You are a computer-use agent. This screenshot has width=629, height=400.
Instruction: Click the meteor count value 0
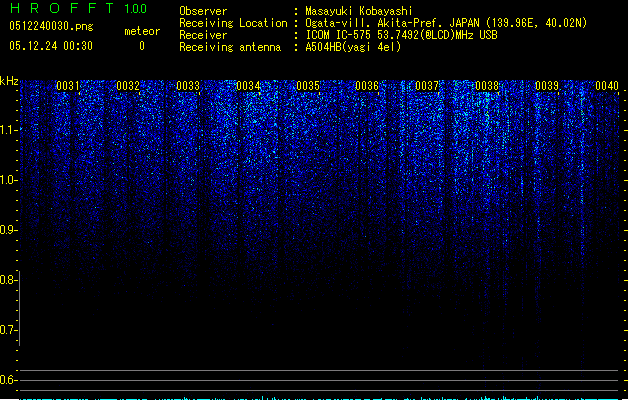[x=142, y=46]
